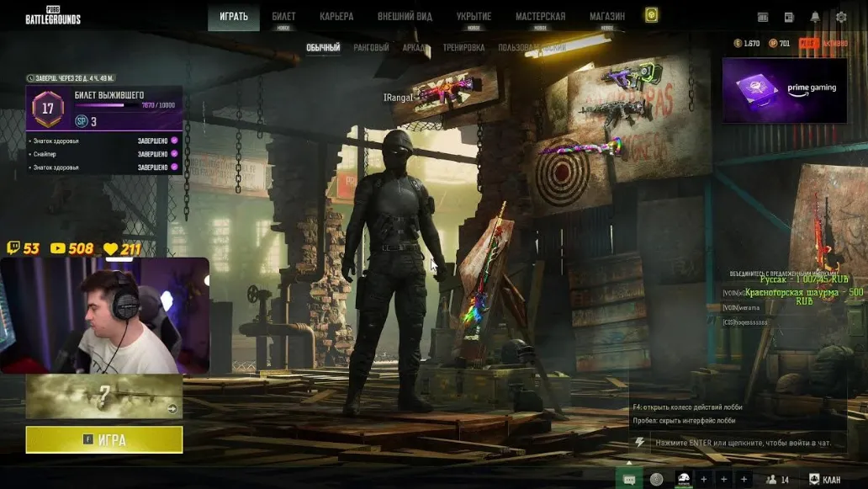Click the IRangal player name tag
The image size is (868, 489).
(x=398, y=98)
